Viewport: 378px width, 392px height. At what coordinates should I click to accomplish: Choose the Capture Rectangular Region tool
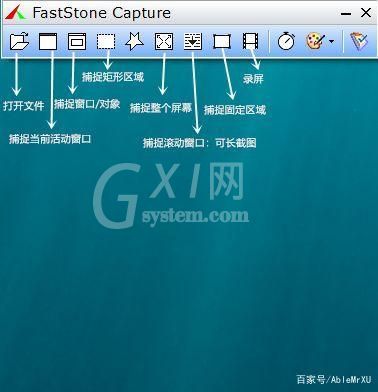(106, 41)
